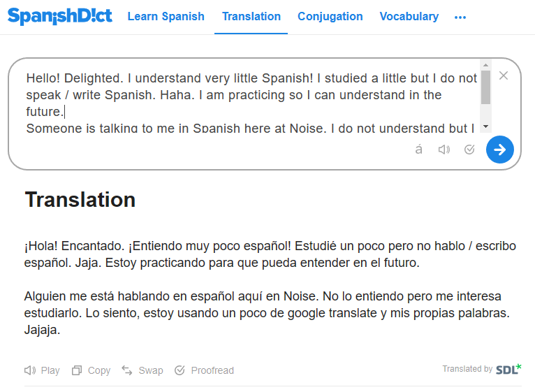Viewport: 535px width, 392px height.
Task: Play the Spanish translation audio
Action: 42,370
